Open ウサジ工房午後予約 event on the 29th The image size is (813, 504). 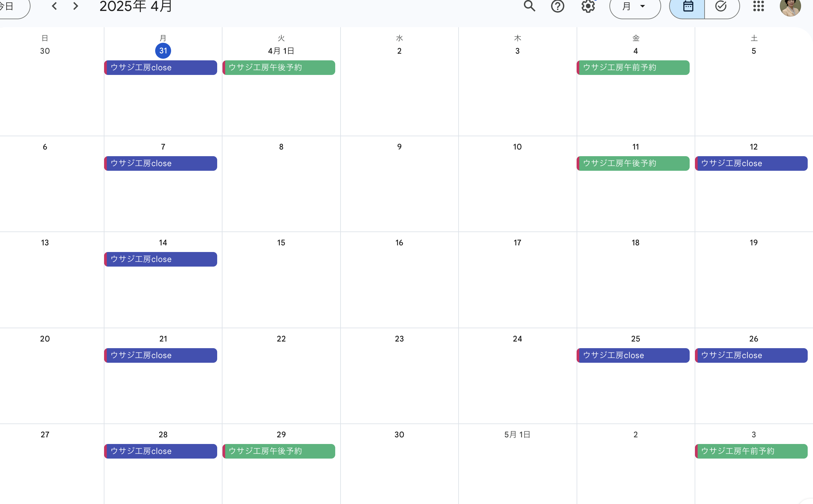coord(279,451)
